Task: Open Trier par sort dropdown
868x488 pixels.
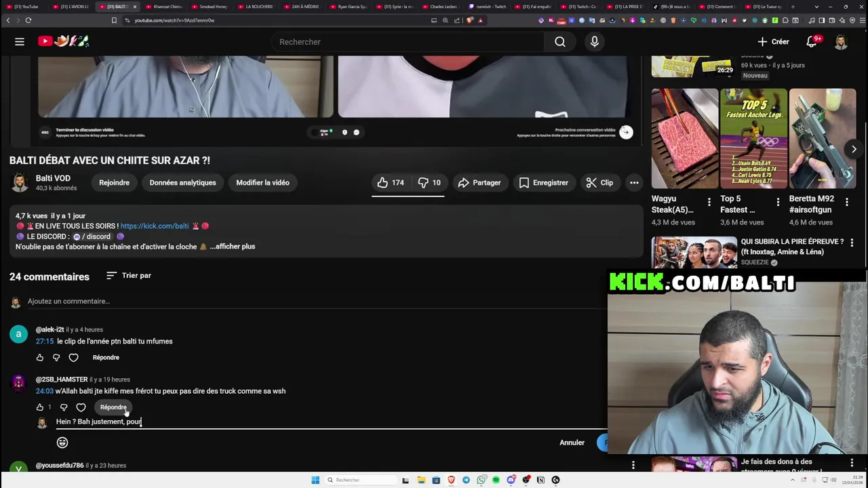Action: [129, 276]
